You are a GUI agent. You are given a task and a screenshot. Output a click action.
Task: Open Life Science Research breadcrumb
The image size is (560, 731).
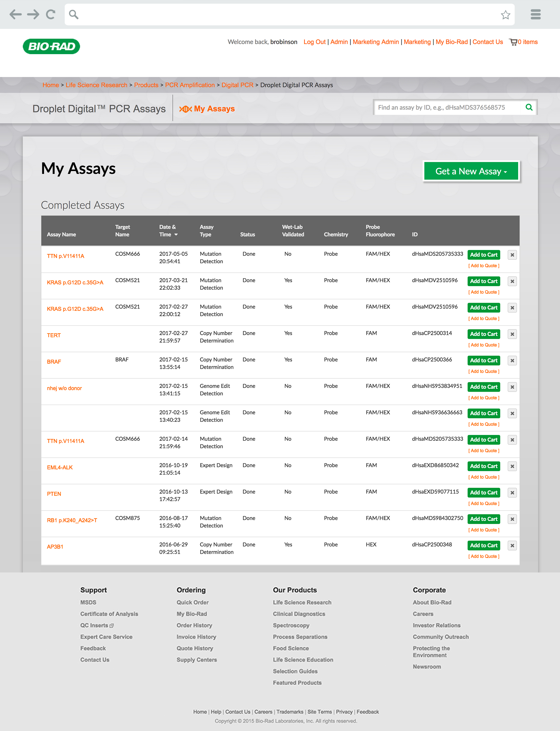(97, 85)
